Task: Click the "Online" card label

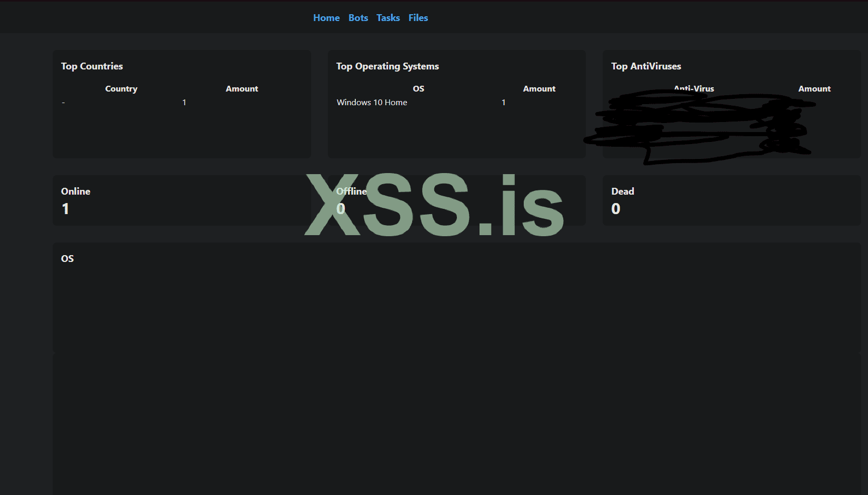Action: click(x=76, y=191)
